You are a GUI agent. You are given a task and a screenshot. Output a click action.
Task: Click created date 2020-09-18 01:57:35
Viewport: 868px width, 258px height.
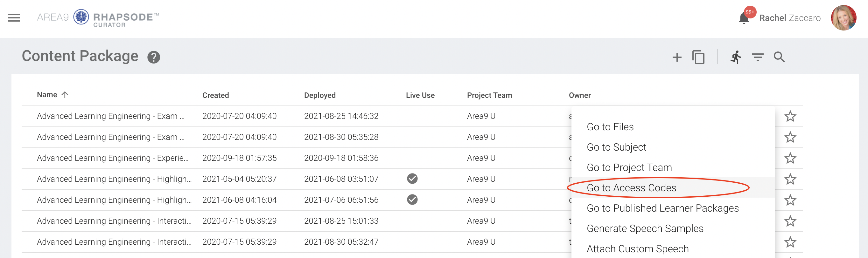coord(239,158)
